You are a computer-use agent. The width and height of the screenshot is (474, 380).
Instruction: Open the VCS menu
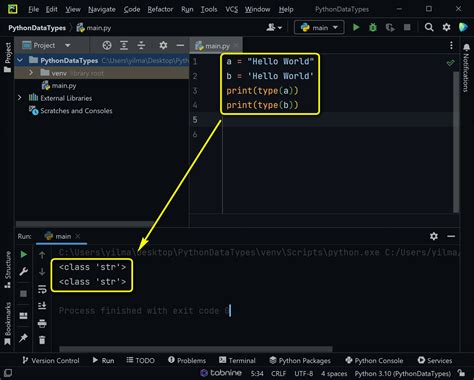pyautogui.click(x=231, y=9)
